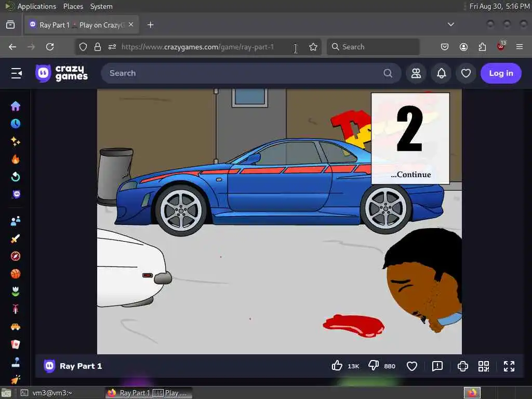Click the Firefox workspace icon in the bottom panel
The height and width of the screenshot is (399, 532).
pyautogui.click(x=472, y=393)
